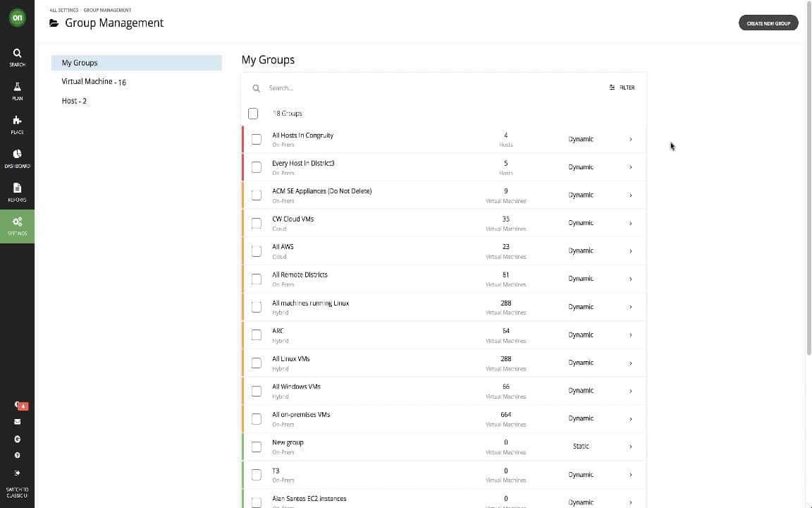Check the All Hosts In Congruity group

tap(257, 139)
